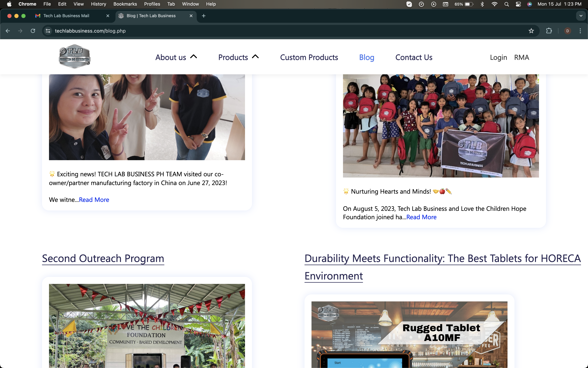Image resolution: width=588 pixels, height=368 pixels.
Task: Click the address bar URL techlabbusiness.com/blog.php
Action: point(90,31)
